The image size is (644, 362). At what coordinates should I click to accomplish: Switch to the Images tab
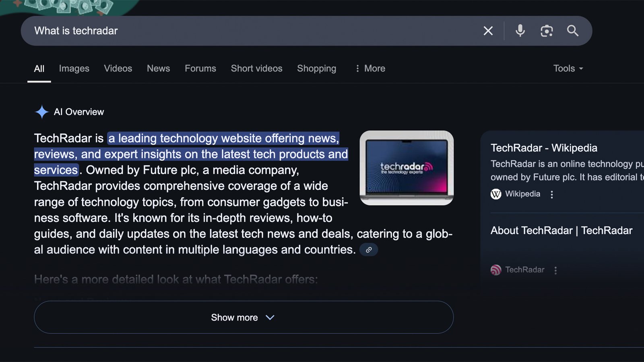pyautogui.click(x=74, y=68)
